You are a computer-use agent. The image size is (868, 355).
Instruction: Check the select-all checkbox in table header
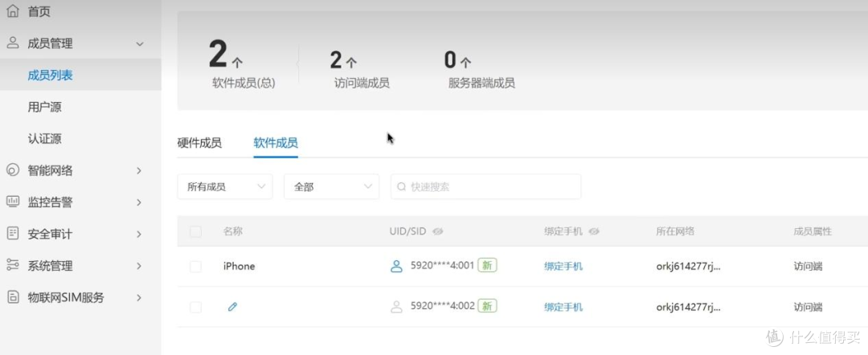click(195, 231)
